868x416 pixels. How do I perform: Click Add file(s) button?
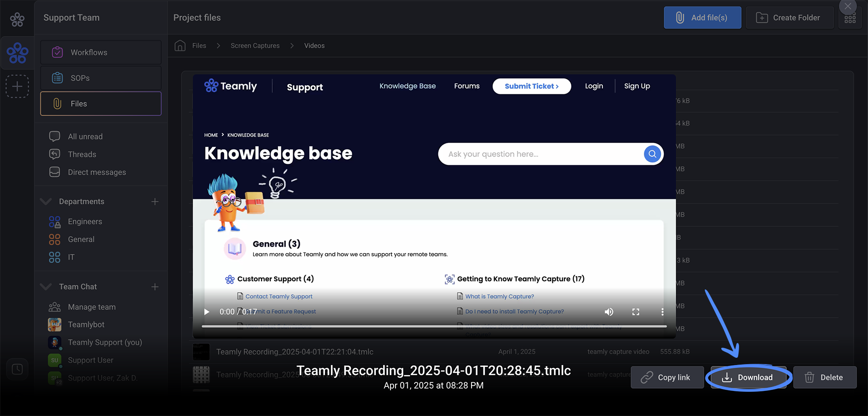[x=702, y=18]
